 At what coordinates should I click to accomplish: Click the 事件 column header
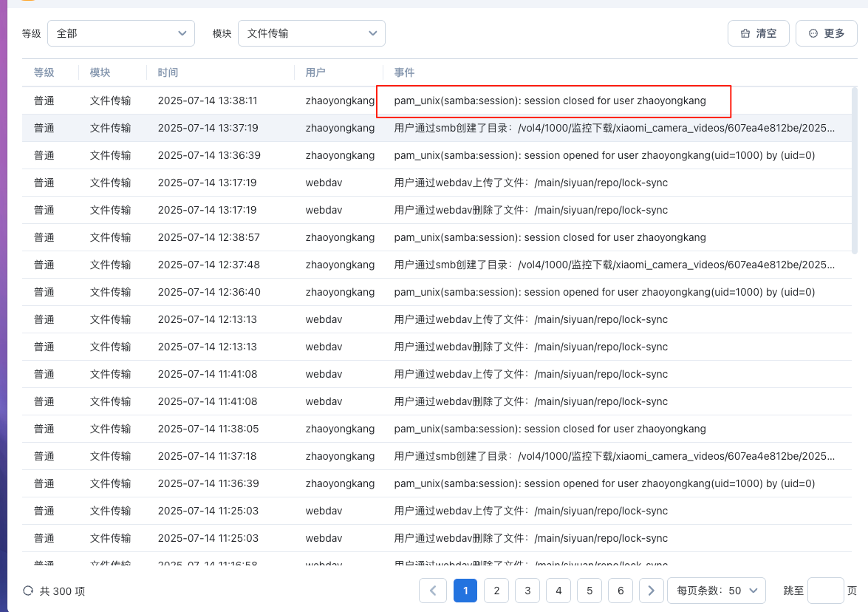click(x=404, y=72)
